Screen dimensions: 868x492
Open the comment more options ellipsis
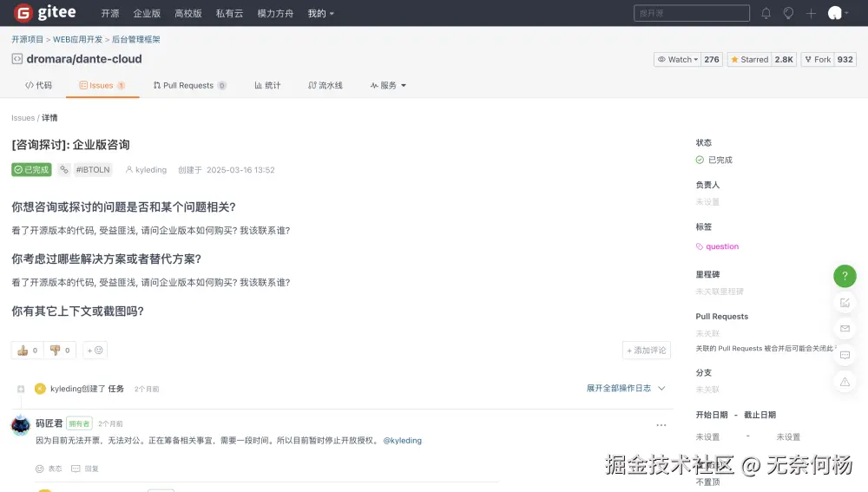tap(661, 425)
